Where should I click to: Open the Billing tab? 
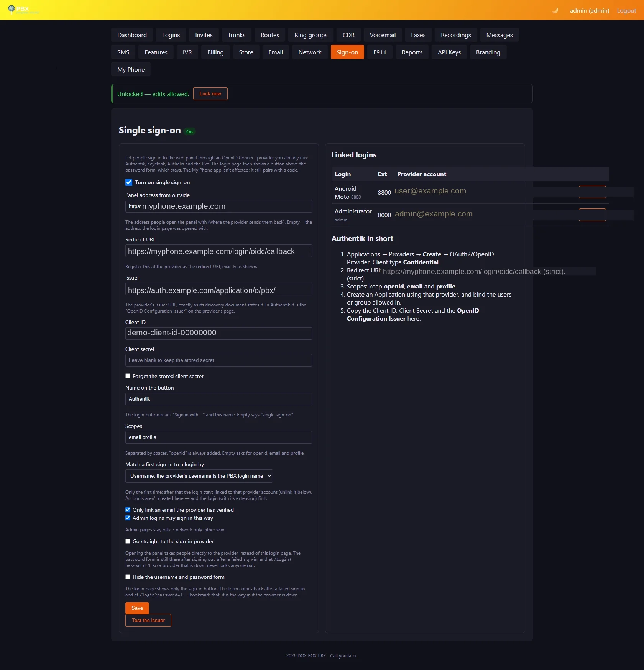click(215, 52)
